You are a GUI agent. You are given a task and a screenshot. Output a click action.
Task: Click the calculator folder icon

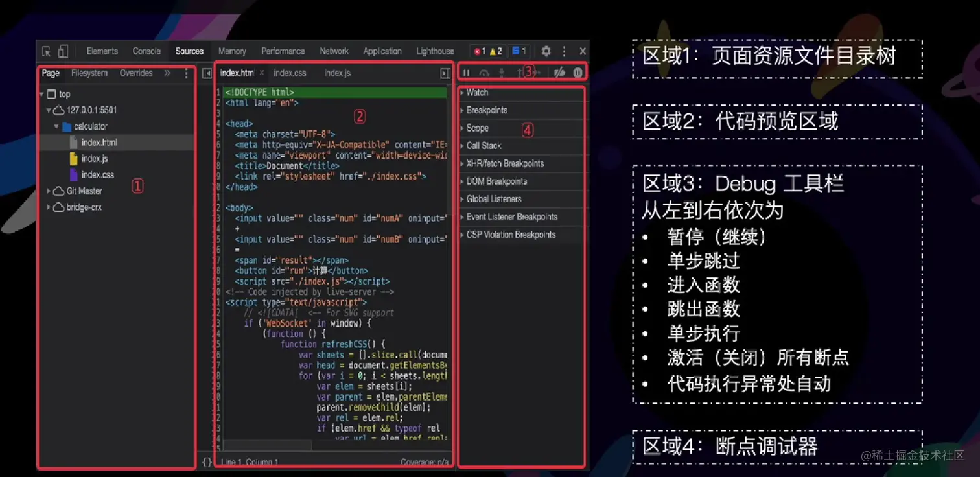click(x=66, y=126)
